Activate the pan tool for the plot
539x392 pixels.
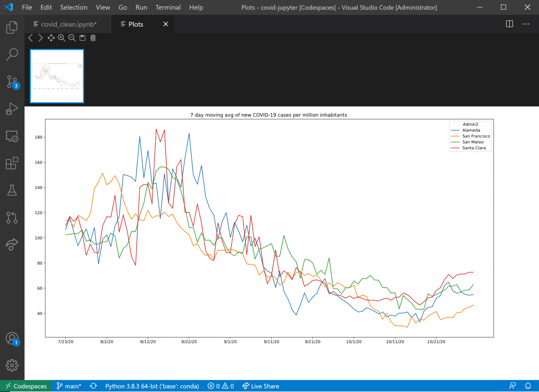(51, 38)
